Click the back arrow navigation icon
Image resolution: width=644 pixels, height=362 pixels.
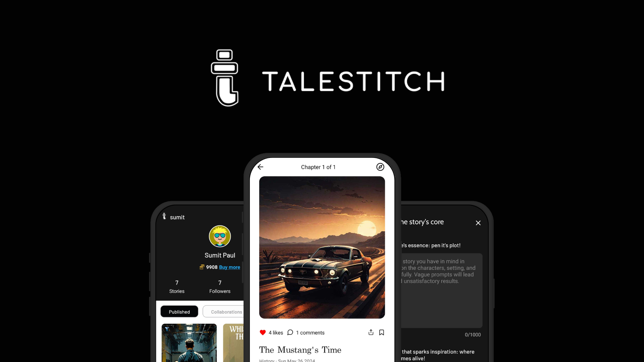pyautogui.click(x=261, y=167)
